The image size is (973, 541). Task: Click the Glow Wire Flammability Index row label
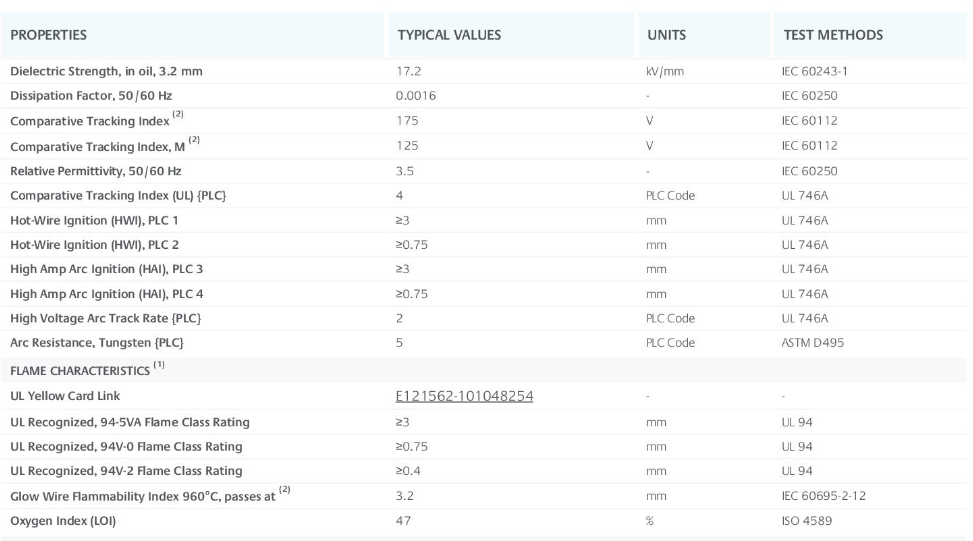click(150, 495)
